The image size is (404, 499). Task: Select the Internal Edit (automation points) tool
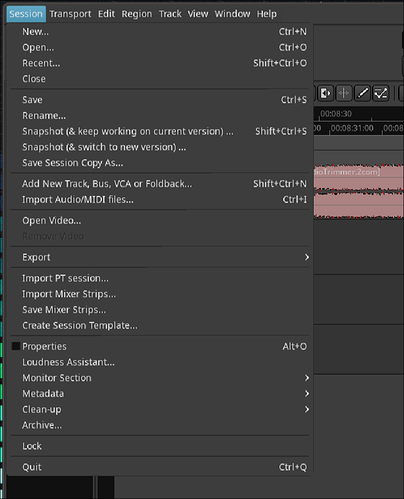pos(381,93)
